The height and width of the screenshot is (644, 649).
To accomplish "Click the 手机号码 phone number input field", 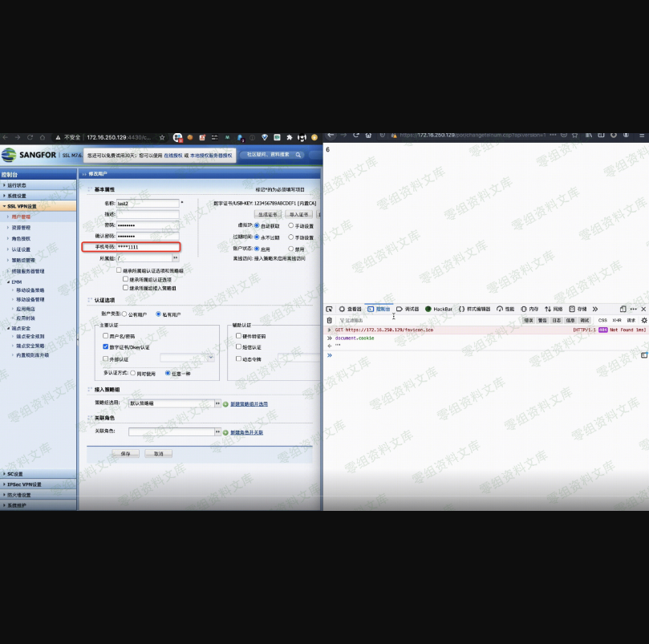I will (x=148, y=247).
